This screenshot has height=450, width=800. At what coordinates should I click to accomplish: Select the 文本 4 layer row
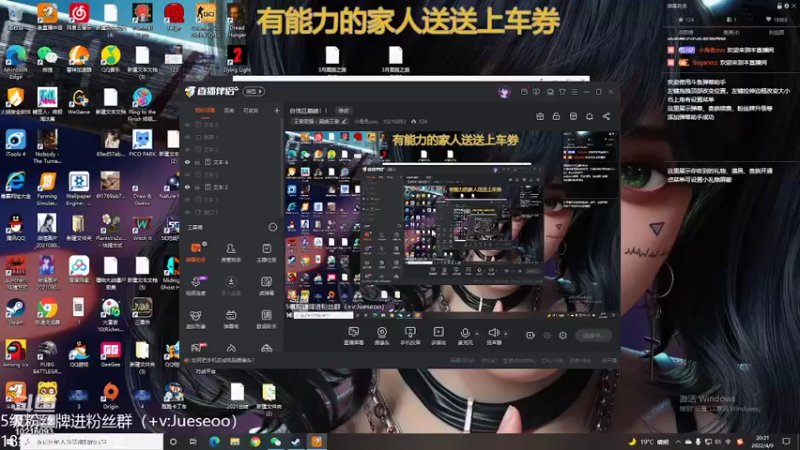coord(232,162)
